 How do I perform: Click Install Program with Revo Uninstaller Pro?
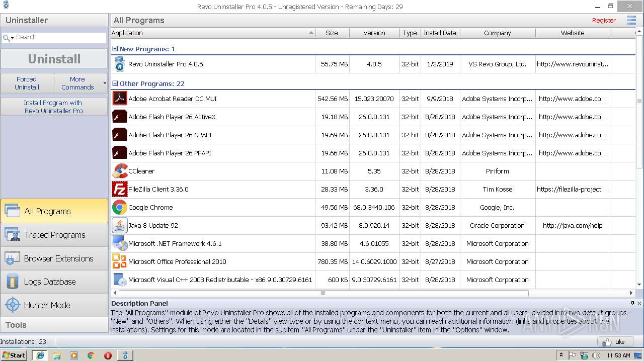point(54,107)
